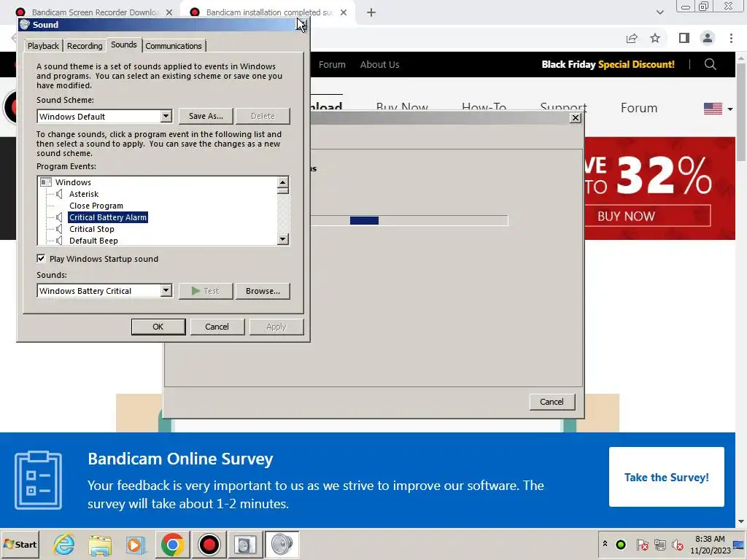Click the installer progress bar
Viewport: 747px width, 560px height.
point(409,220)
